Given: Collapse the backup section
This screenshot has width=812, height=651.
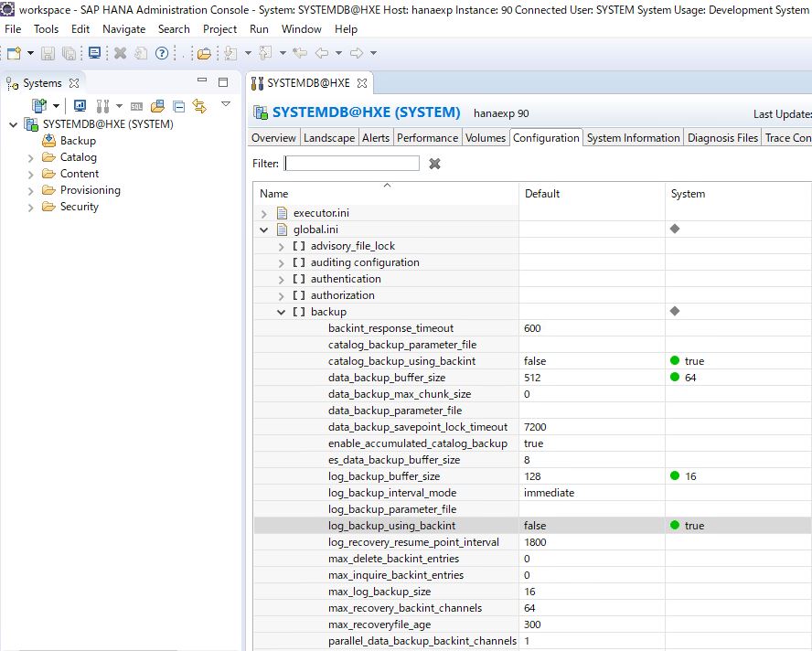Looking at the screenshot, I should [282, 312].
